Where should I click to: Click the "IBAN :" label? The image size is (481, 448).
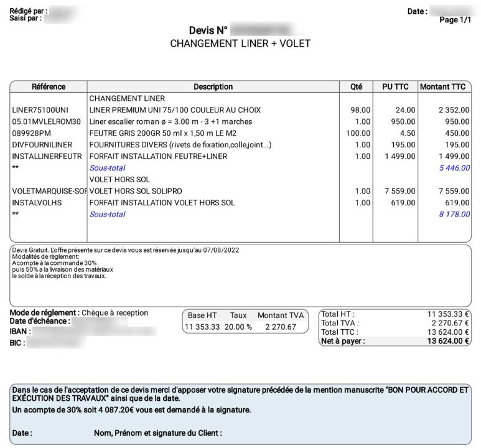coord(21,332)
